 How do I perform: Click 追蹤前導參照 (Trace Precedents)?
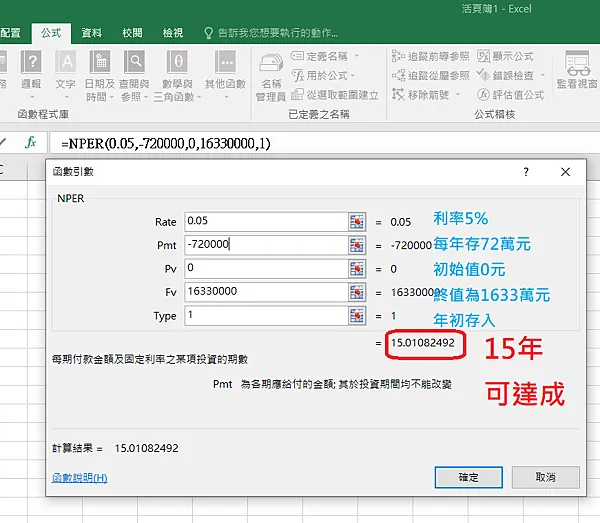pyautogui.click(x=430, y=56)
